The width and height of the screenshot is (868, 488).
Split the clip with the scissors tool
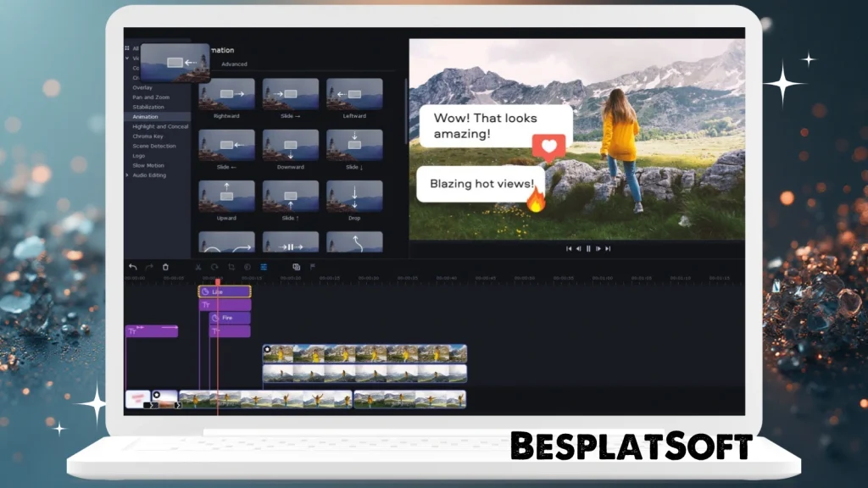(198, 267)
